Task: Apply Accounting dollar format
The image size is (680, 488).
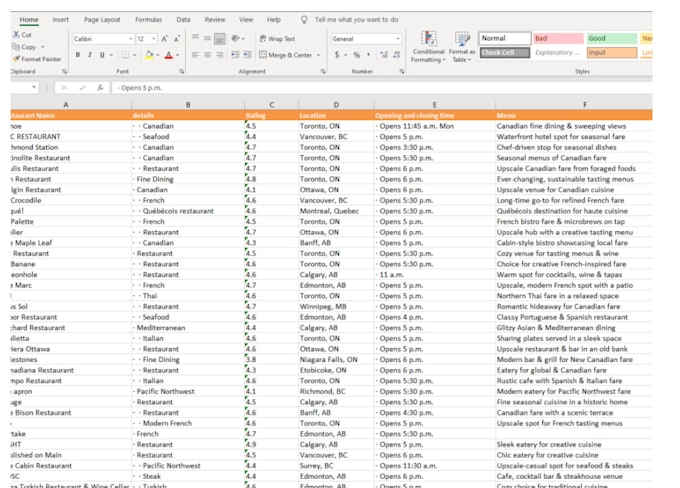Action: [337, 55]
